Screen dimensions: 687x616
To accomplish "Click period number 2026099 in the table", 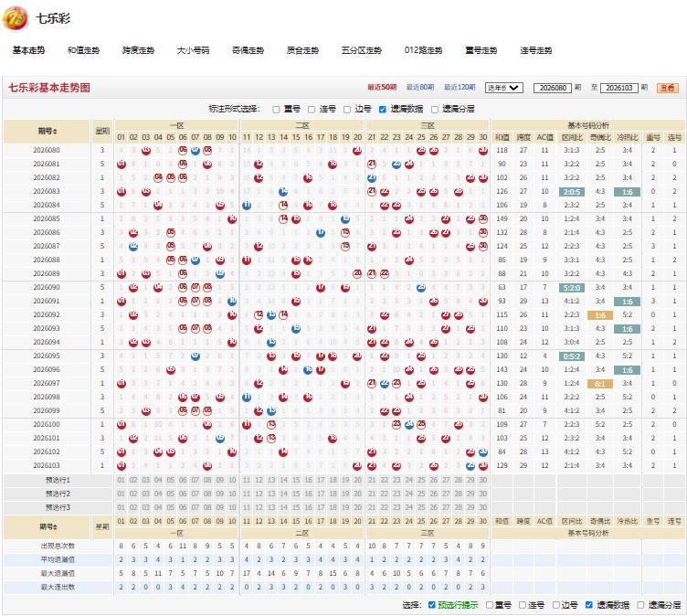I will (x=47, y=410).
